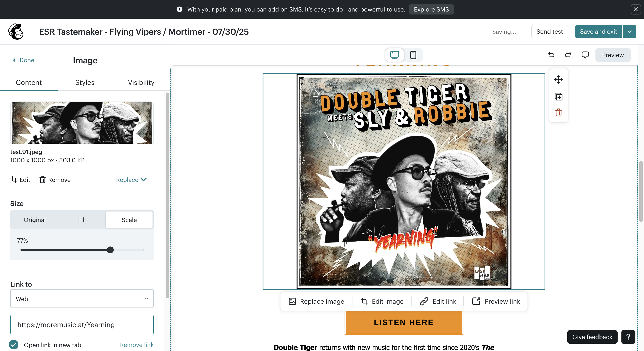Dismiss the SMS banner
The height and width of the screenshot is (351, 644).
(x=636, y=9)
